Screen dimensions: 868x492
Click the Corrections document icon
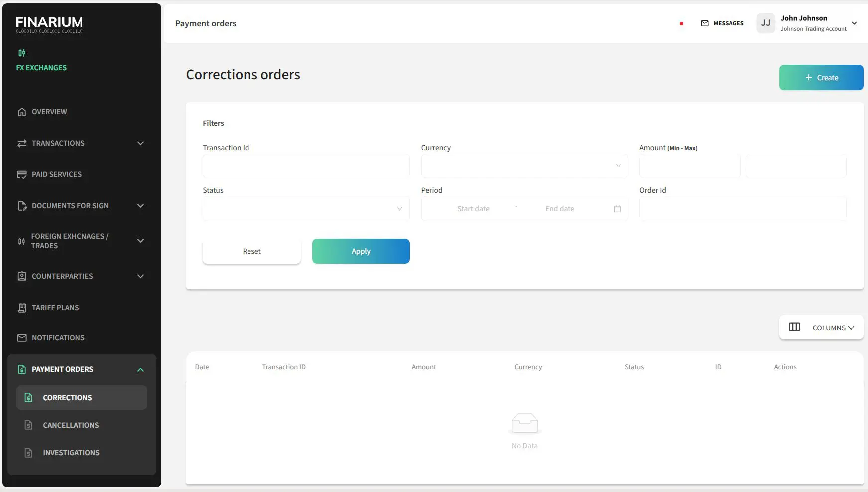coord(29,398)
